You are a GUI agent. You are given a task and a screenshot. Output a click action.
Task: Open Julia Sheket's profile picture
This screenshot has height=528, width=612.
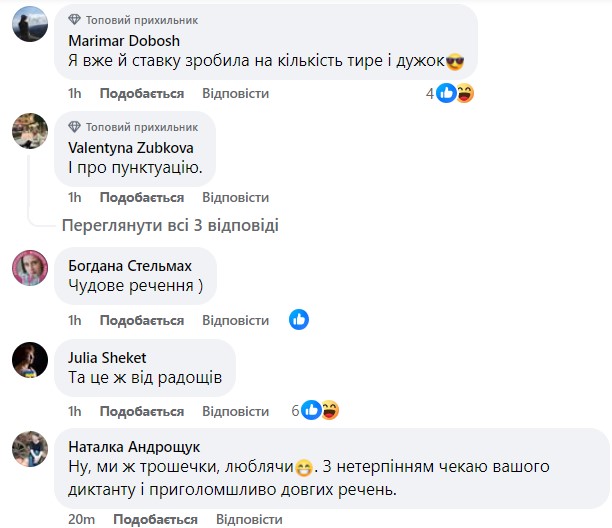point(30,359)
